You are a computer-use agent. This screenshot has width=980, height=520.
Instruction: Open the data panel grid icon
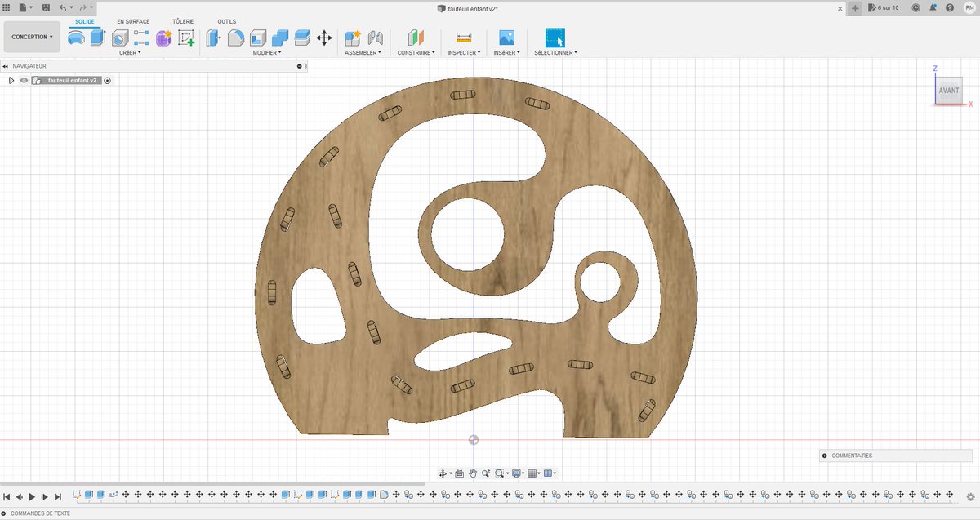tap(6, 7)
